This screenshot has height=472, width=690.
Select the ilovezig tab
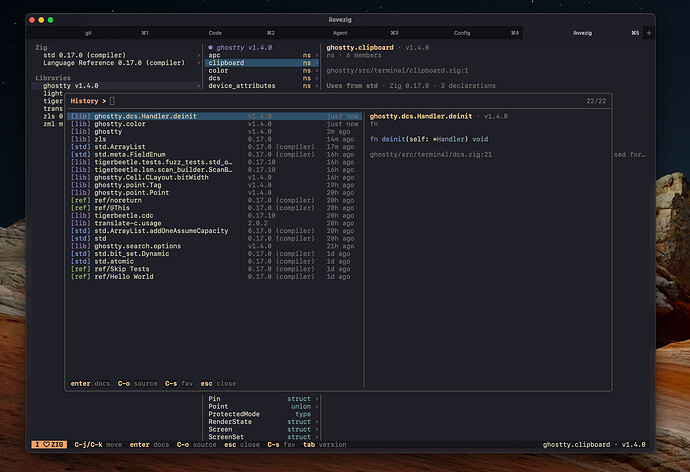583,33
